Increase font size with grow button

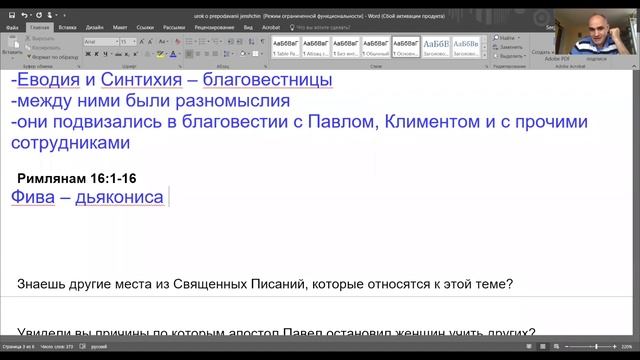click(x=142, y=42)
